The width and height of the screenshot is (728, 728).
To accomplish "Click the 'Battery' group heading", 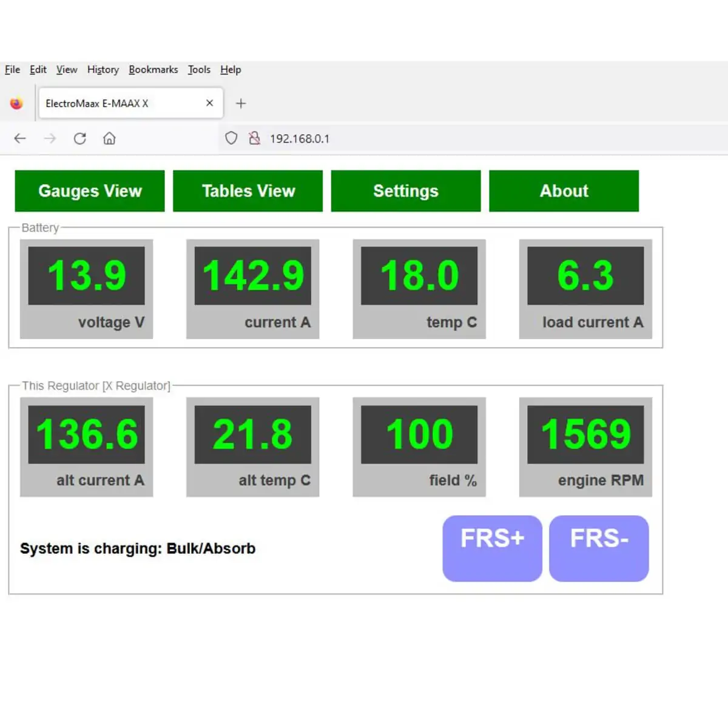I will [40, 227].
